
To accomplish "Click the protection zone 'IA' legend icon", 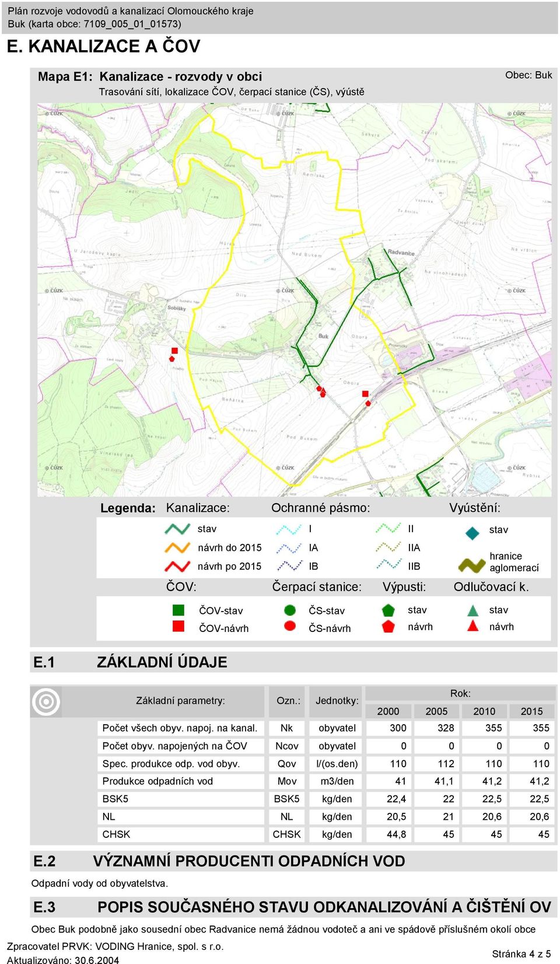I will coord(288,547).
